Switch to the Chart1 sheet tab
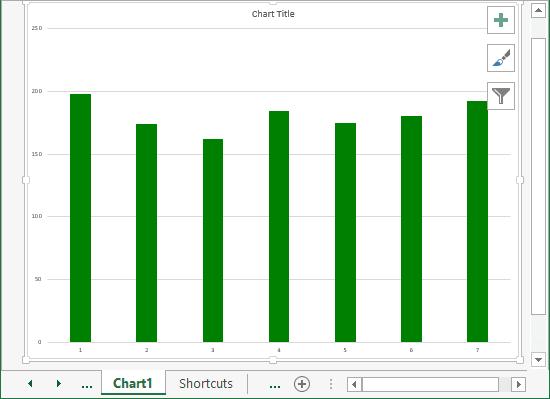 [x=133, y=383]
